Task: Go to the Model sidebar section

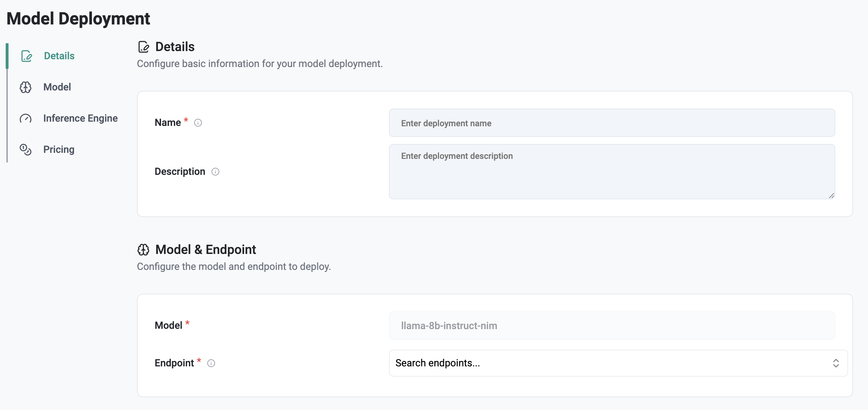Action: (57, 87)
